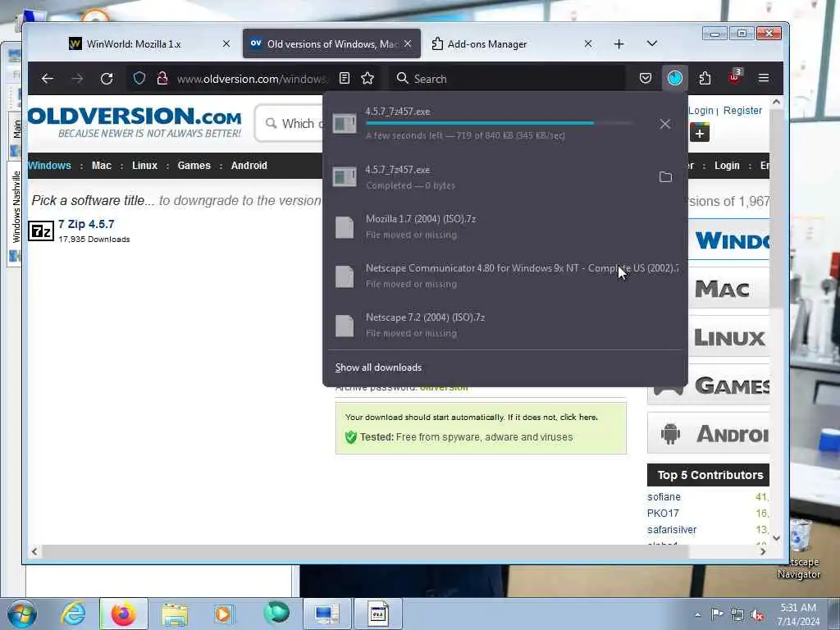840x630 pixels.
Task: Click the downloads progress toolbar button
Action: point(675,78)
